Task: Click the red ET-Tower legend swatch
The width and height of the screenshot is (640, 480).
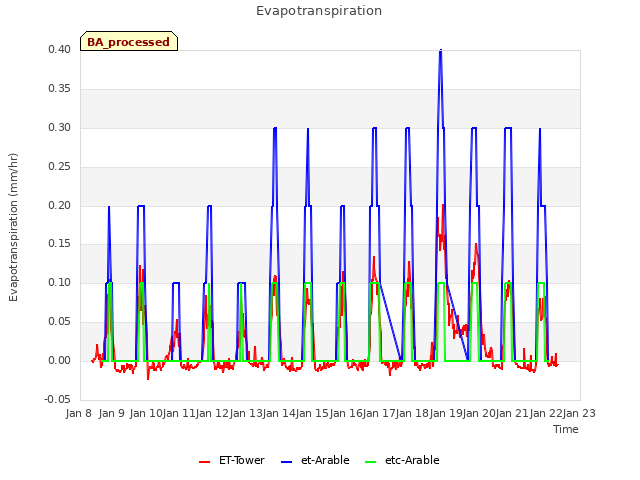Action: click(x=204, y=462)
